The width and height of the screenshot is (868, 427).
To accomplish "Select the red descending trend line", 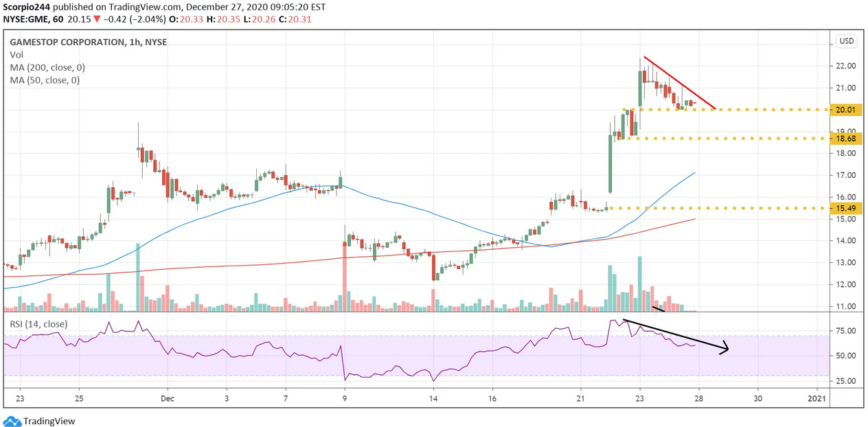I will [680, 83].
